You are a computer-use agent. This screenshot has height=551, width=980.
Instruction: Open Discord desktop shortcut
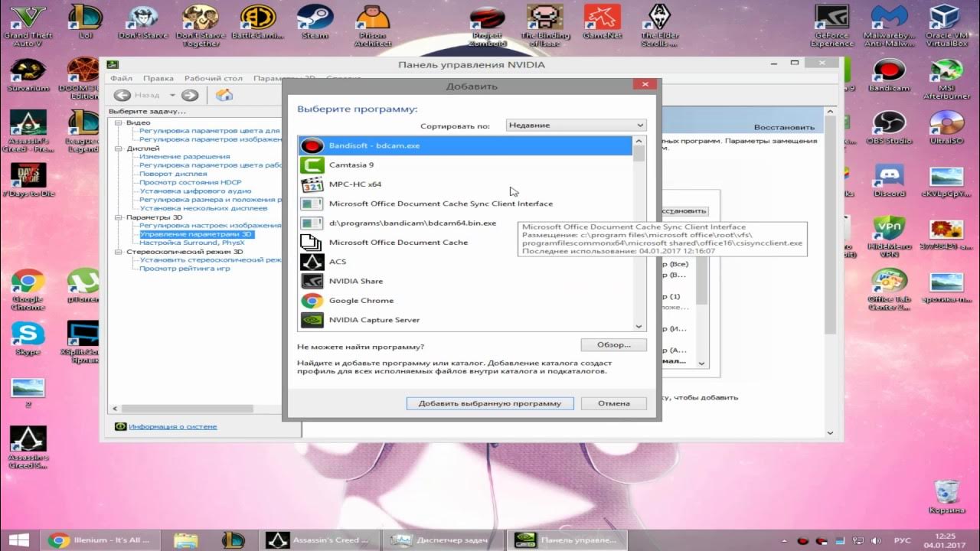coord(889,181)
